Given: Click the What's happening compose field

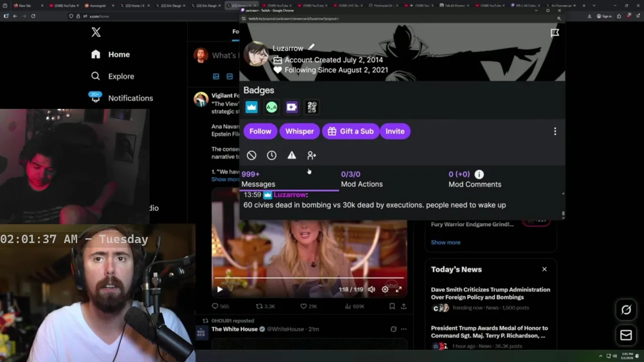Looking at the screenshot, I should pos(225,55).
